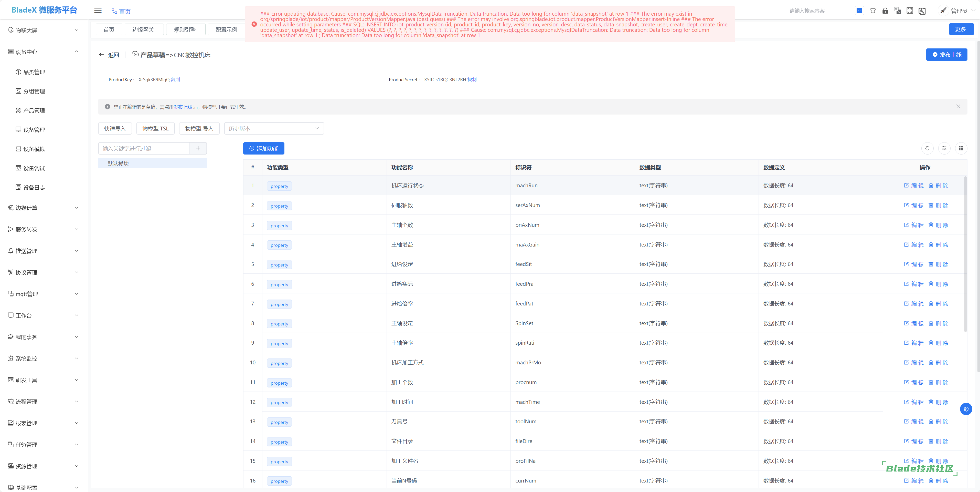
Task: Open the 物模型 TSL button
Action: [x=155, y=129]
